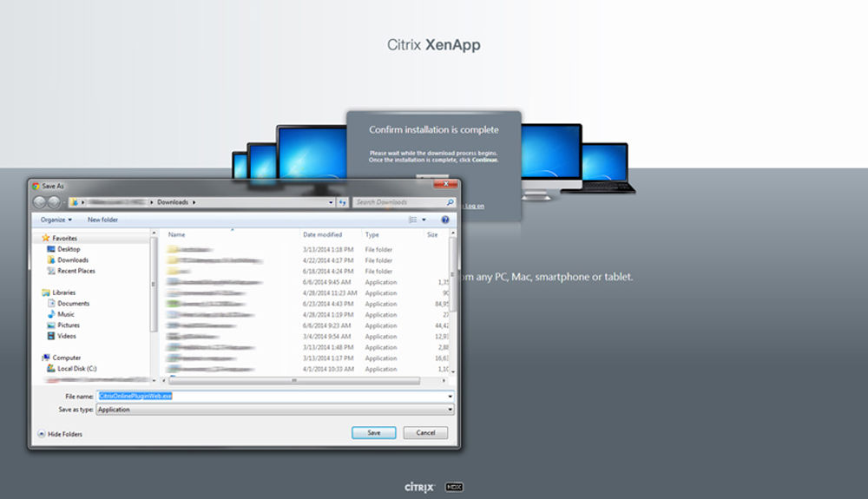868x499 pixels.
Task: Click the Back navigation arrow
Action: click(x=40, y=202)
